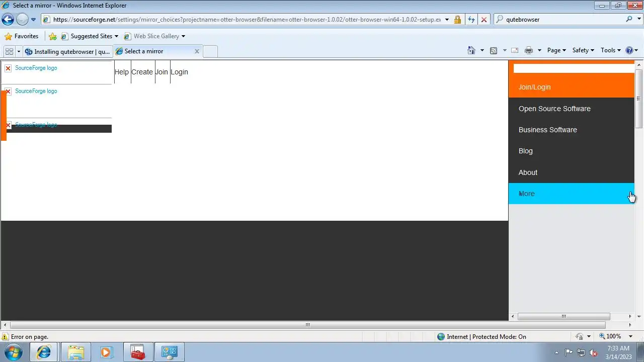Click the RSS feeds icon
644x362 pixels.
(494, 50)
